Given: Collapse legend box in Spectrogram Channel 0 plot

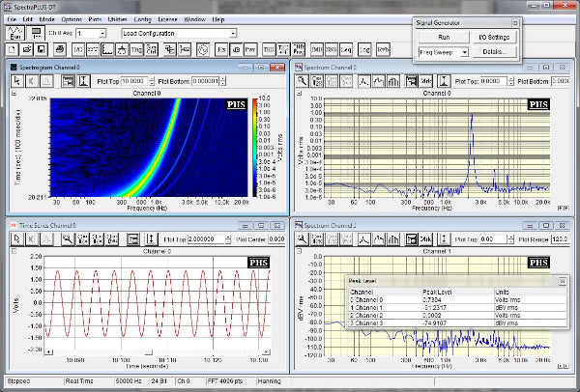Looking at the screenshot, I should pyautogui.click(x=14, y=93).
